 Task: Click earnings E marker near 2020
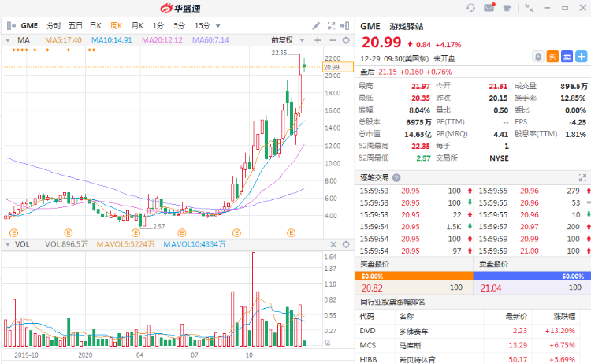tap(69, 233)
